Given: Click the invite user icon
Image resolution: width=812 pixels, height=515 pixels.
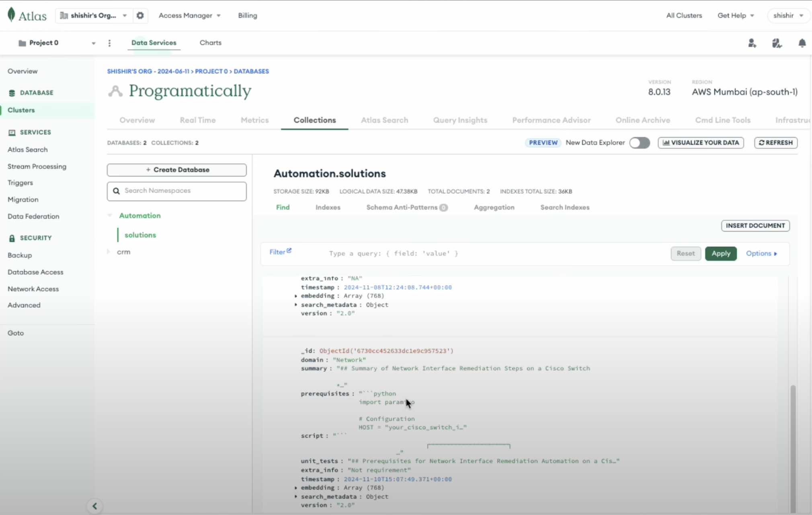Looking at the screenshot, I should click(752, 43).
